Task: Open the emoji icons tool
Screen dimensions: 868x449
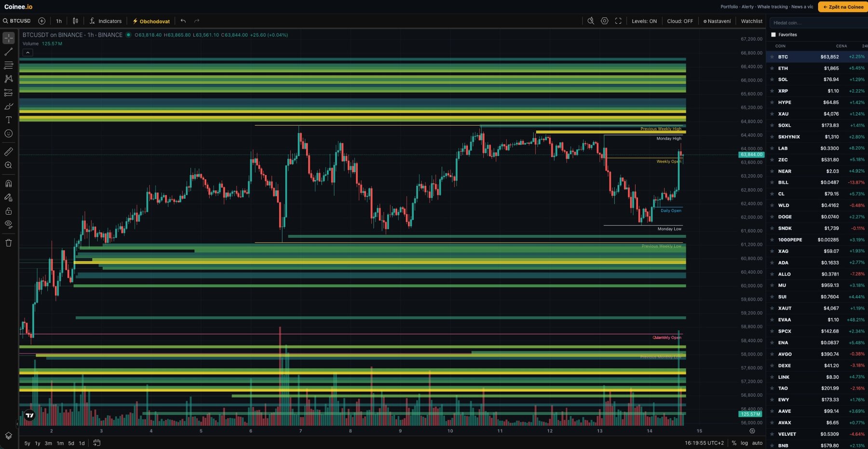Action: tap(9, 134)
